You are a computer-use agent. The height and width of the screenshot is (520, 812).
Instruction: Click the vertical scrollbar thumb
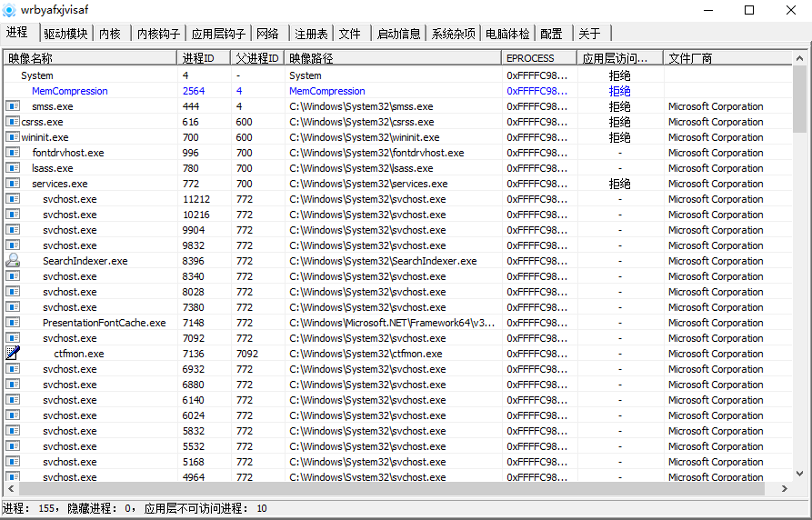coord(800,98)
